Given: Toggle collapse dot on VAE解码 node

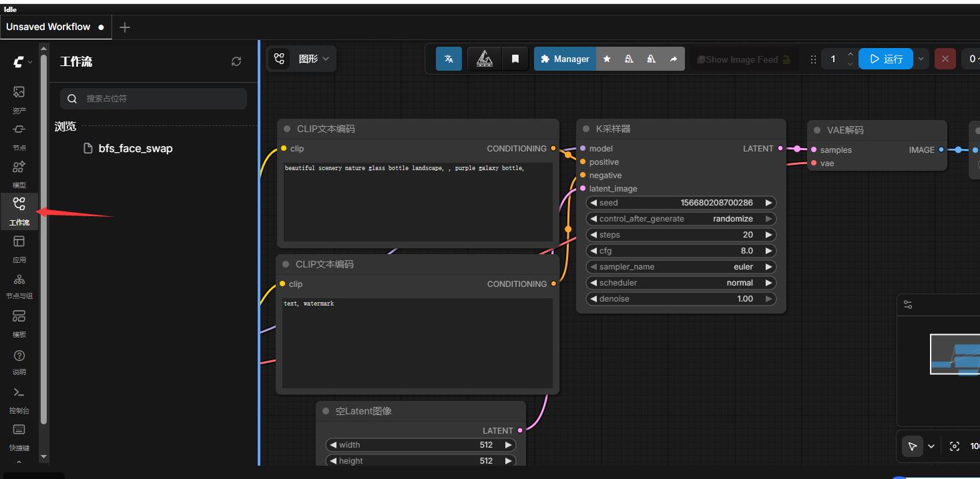Looking at the screenshot, I should 817,130.
